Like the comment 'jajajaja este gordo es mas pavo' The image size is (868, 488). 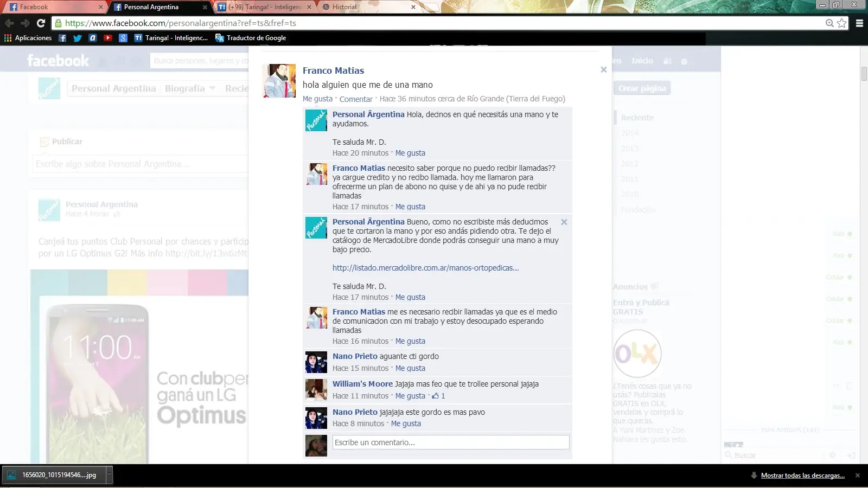pyautogui.click(x=406, y=423)
